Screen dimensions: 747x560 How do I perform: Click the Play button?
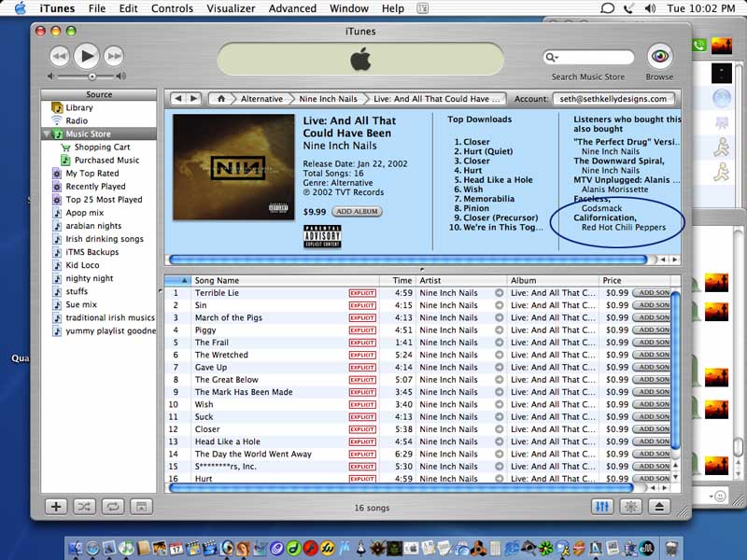(86, 56)
